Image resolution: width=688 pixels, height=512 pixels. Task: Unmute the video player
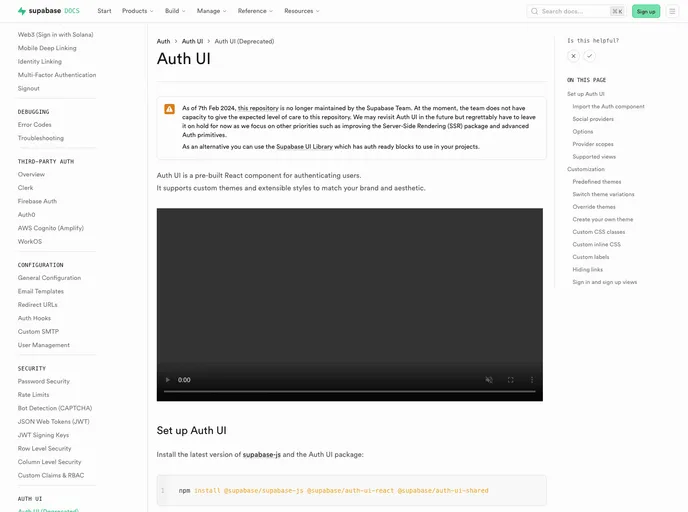pos(489,380)
